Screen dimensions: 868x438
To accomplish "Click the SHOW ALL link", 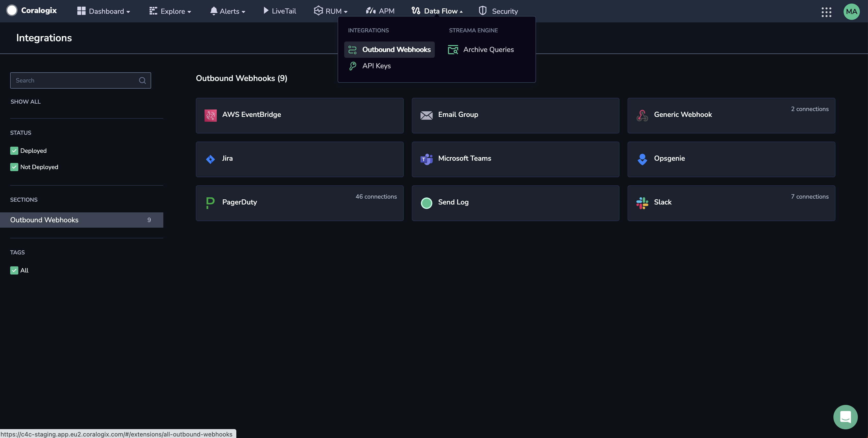I will coord(26,102).
